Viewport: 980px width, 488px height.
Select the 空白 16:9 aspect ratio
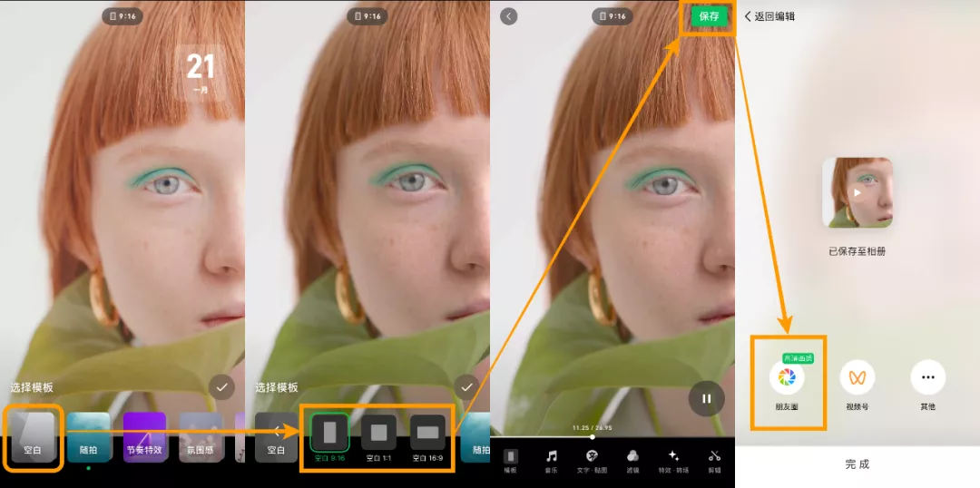pos(428,433)
